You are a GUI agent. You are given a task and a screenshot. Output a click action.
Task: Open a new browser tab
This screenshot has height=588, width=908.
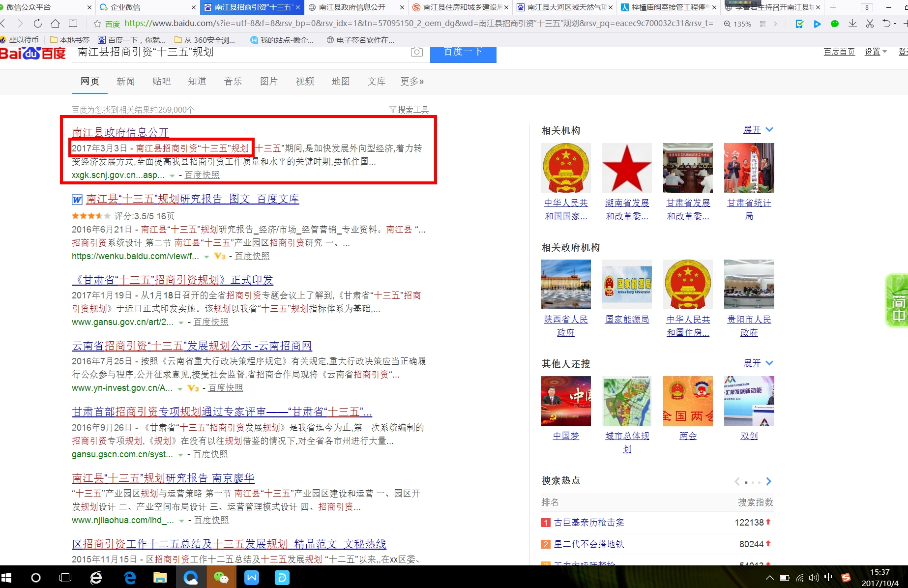pyautogui.click(x=833, y=7)
